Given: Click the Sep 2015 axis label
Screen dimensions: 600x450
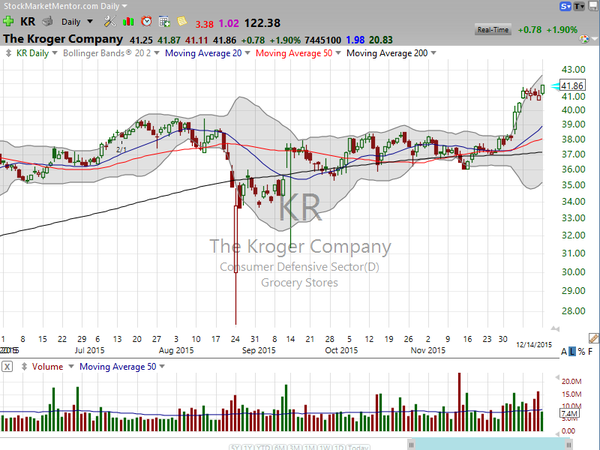Looking at the screenshot, I should pos(259,350).
